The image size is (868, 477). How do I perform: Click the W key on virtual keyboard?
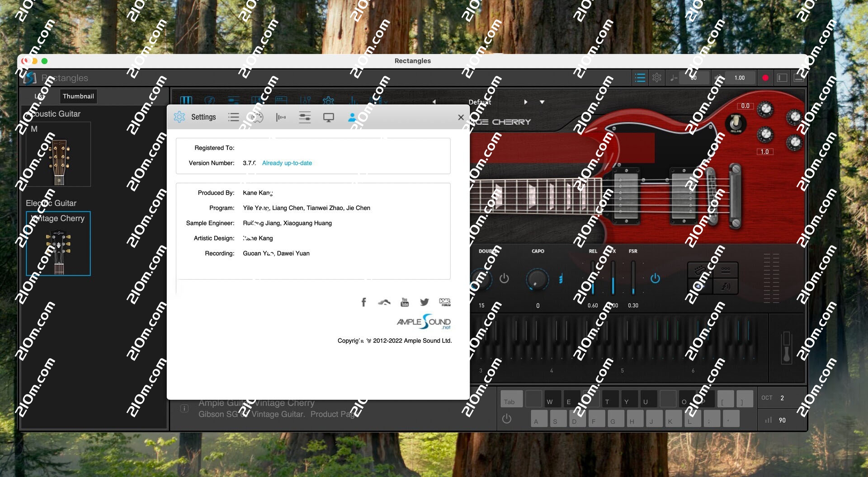coord(553,399)
